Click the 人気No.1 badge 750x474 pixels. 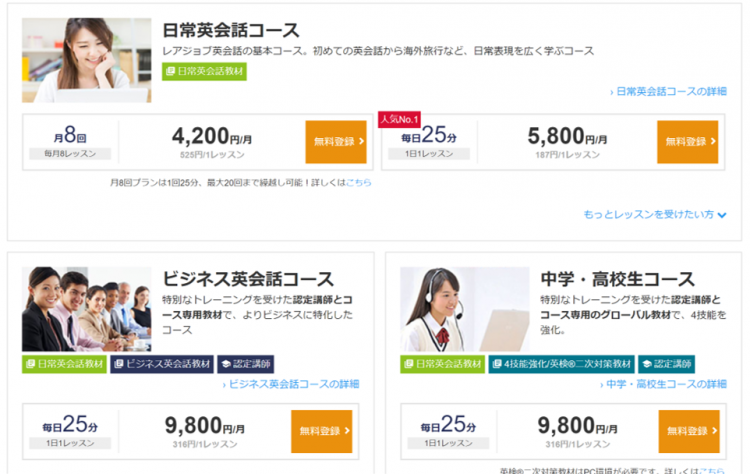coord(399,119)
